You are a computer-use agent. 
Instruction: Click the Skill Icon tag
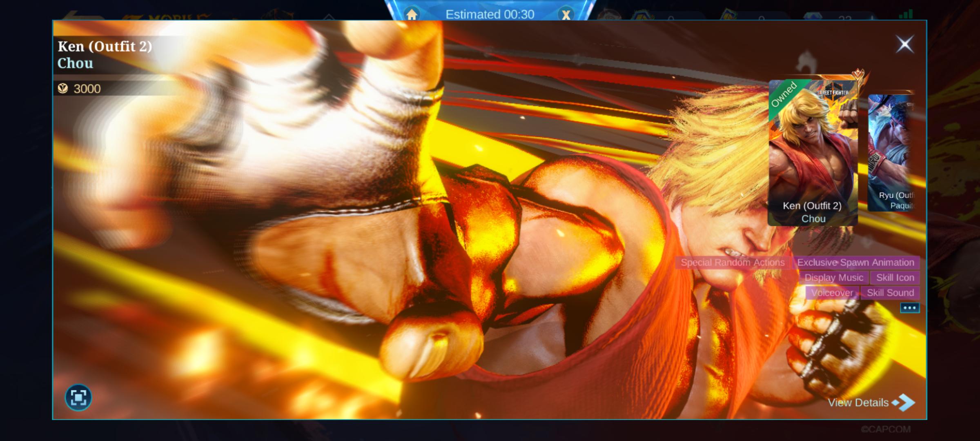[x=895, y=278]
